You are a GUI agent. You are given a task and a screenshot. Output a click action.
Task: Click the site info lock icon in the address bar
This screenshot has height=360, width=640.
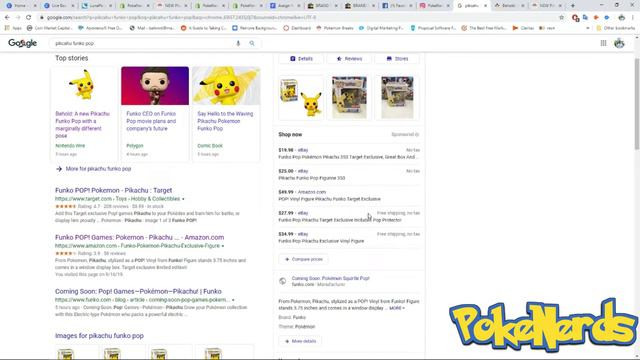tap(42, 18)
